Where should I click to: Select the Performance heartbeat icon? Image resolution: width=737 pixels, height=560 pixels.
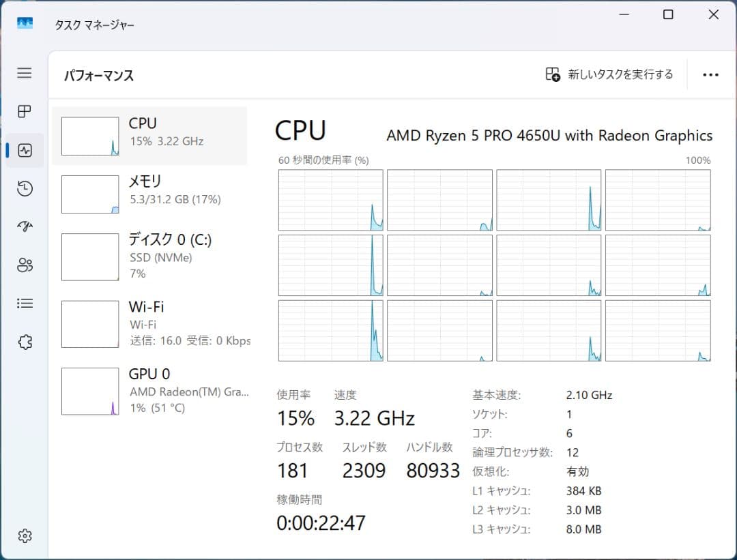[x=25, y=150]
